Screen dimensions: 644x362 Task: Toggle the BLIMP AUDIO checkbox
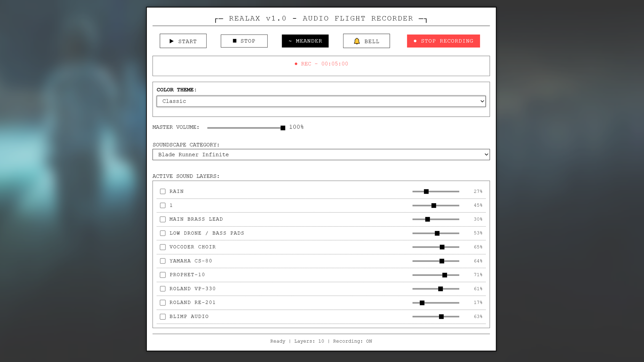163,316
